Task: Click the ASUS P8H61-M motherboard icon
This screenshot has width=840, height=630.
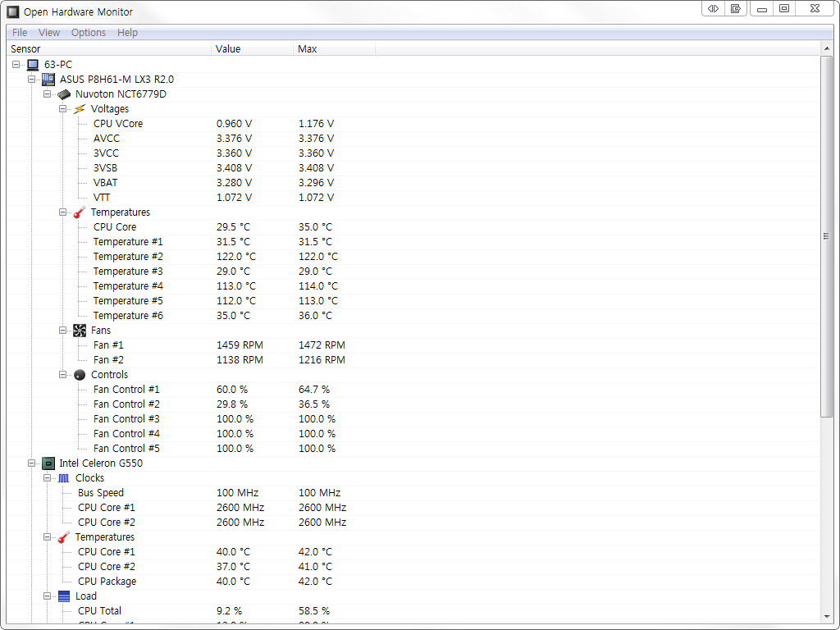Action: pyautogui.click(x=48, y=80)
